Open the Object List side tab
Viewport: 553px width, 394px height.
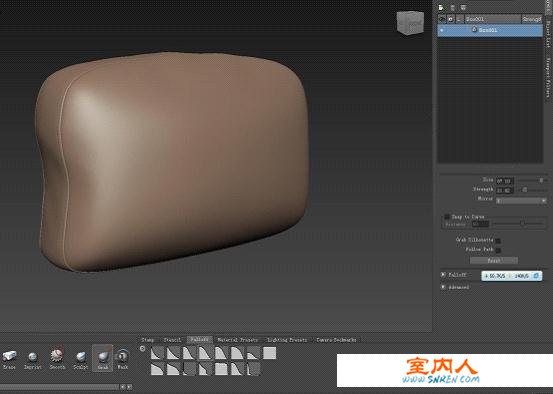[x=548, y=34]
